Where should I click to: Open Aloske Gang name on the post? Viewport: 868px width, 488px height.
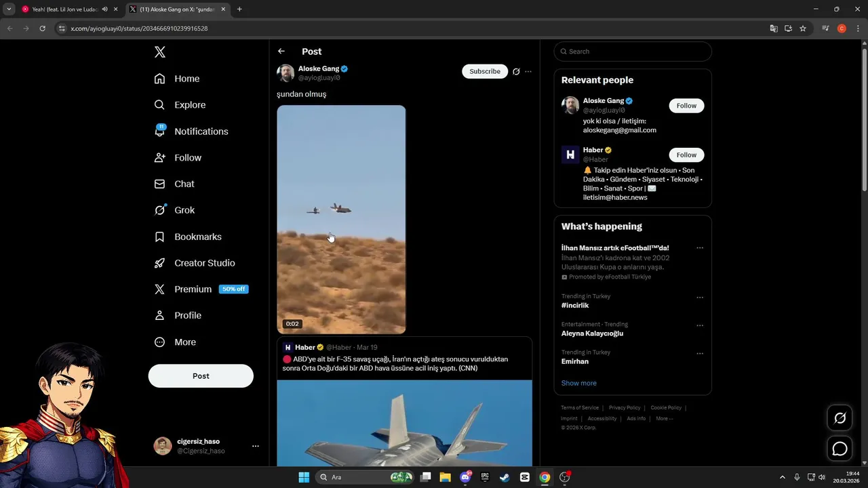pos(319,68)
